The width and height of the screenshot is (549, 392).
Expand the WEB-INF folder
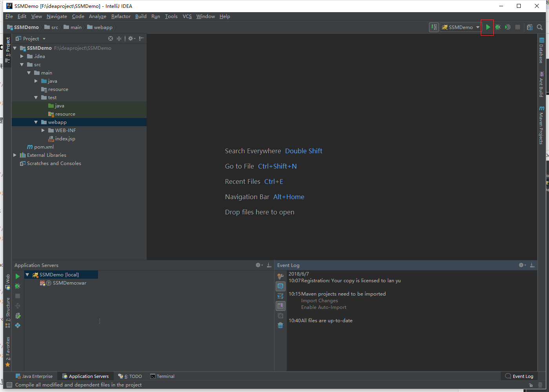pos(43,130)
